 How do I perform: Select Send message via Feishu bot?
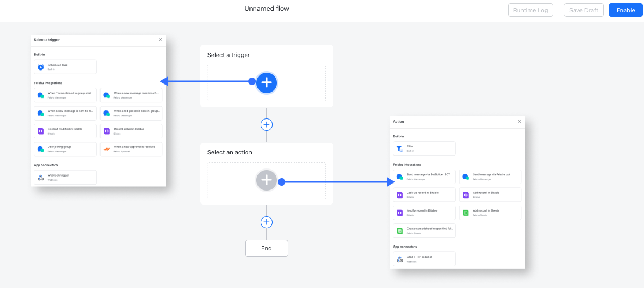click(490, 177)
